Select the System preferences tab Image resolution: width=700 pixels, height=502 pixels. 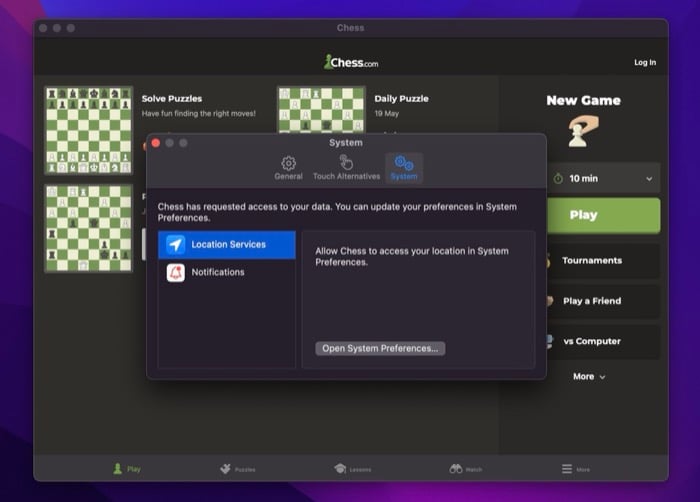tap(404, 168)
